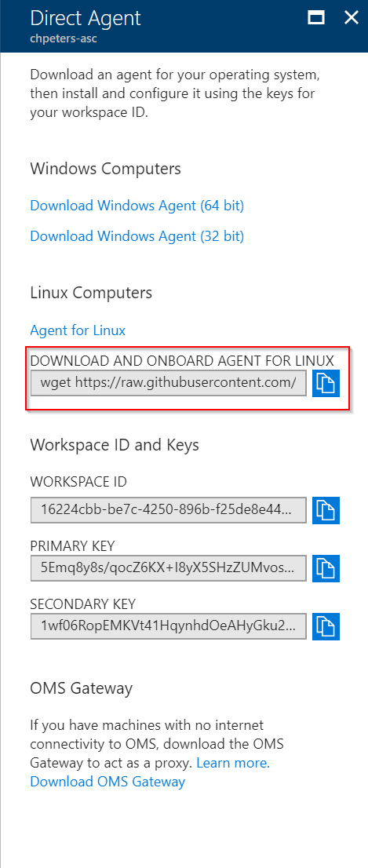Select the wget command text field
Image resolution: width=368 pixels, height=868 pixels.
168,383
